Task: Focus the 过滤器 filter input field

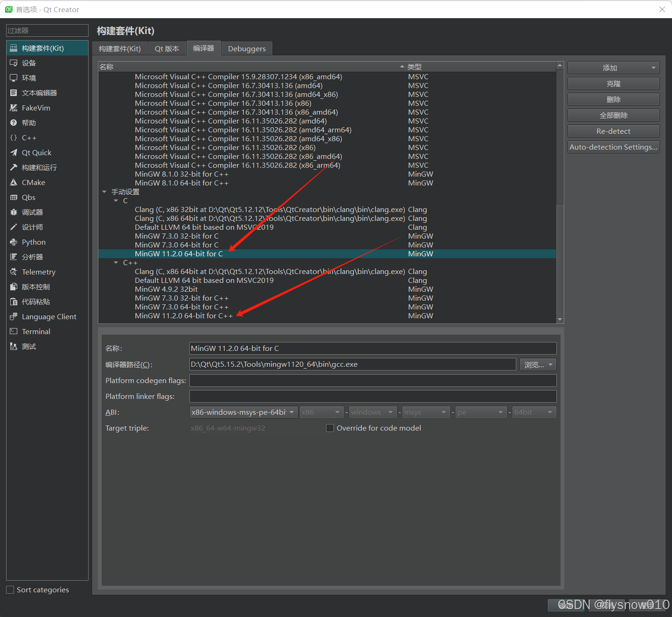Action: [x=47, y=30]
